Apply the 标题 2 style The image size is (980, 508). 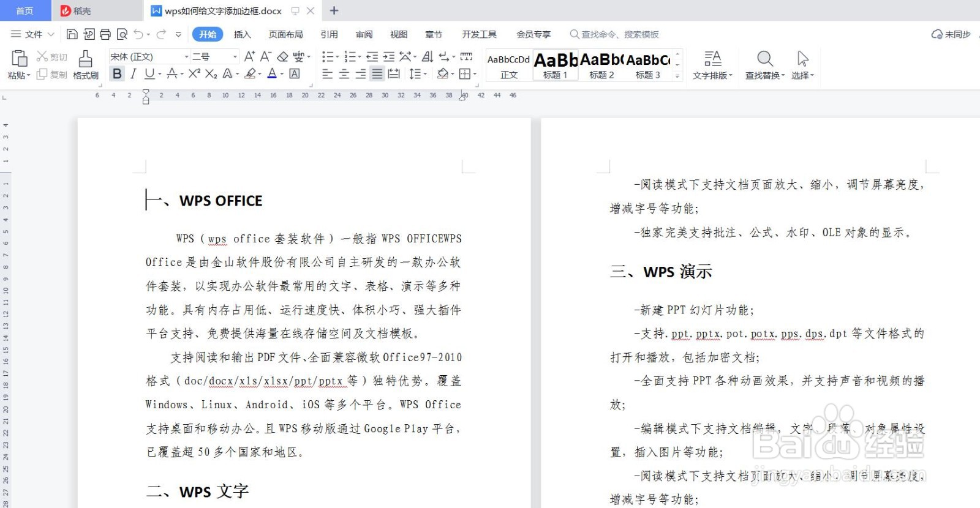click(x=601, y=65)
